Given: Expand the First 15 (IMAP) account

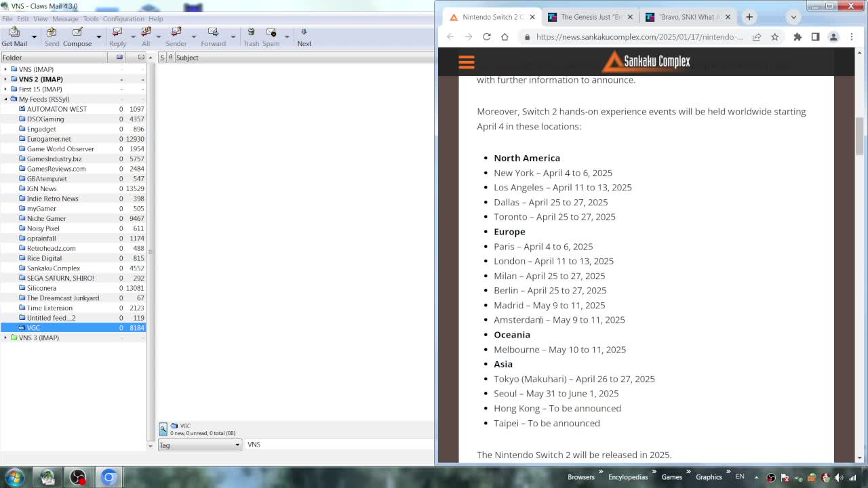Looking at the screenshot, I should 5,89.
